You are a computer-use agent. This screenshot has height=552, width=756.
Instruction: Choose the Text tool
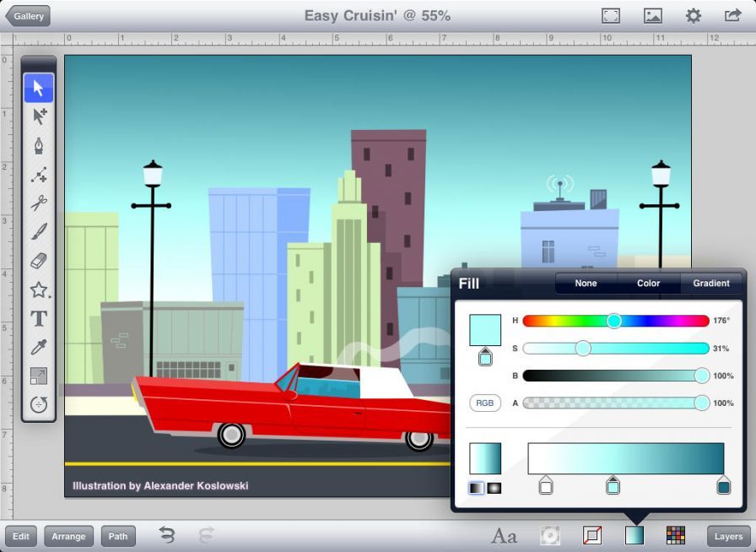point(39,318)
